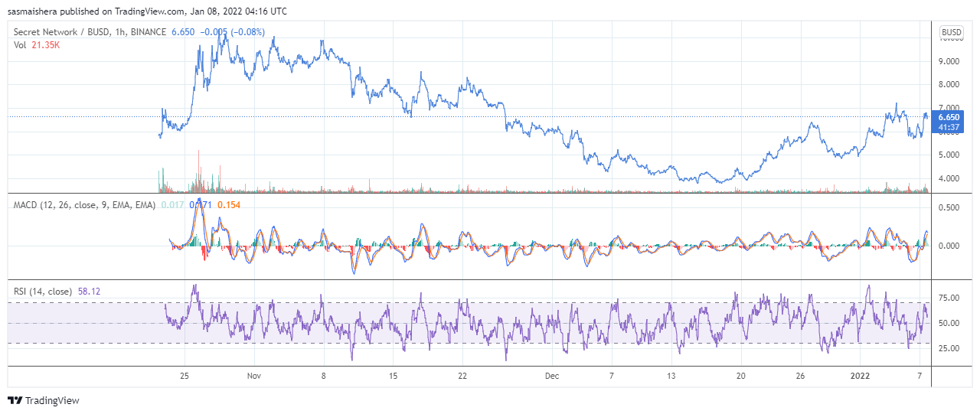This screenshot has height=414, width=980.
Task: Click the 5.000 price scale label
Action: point(949,155)
